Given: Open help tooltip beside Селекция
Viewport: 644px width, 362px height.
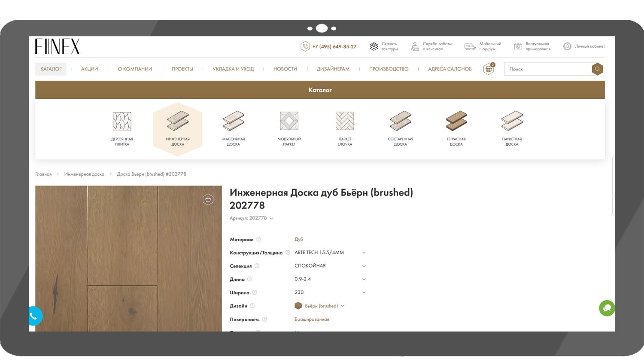Looking at the screenshot, I should pos(257,266).
